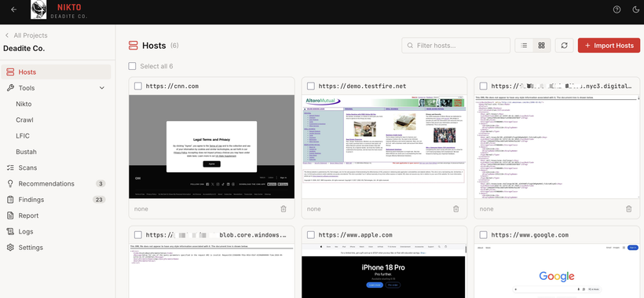The width and height of the screenshot is (644, 298).
Task: Open the www.google.com screenshot thumbnail
Action: point(557,270)
